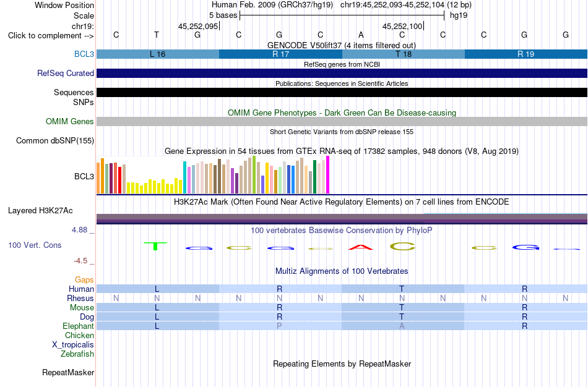Click the Elephant species label
588x387 pixels.
pos(78,326)
